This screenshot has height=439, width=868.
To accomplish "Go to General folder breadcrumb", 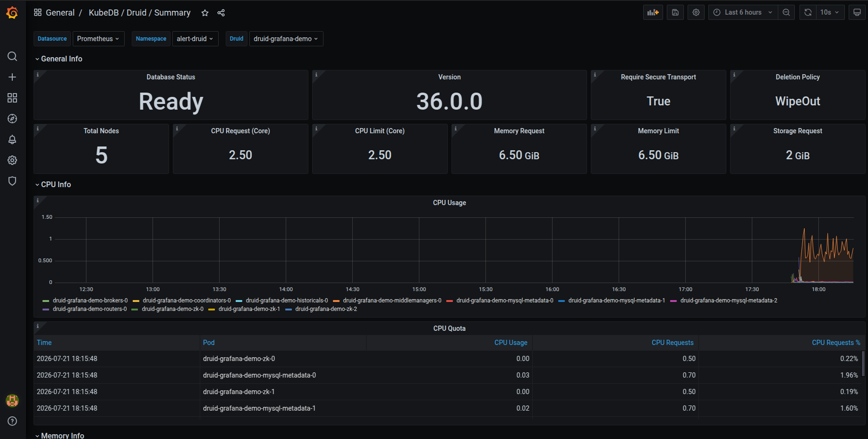I will point(60,13).
